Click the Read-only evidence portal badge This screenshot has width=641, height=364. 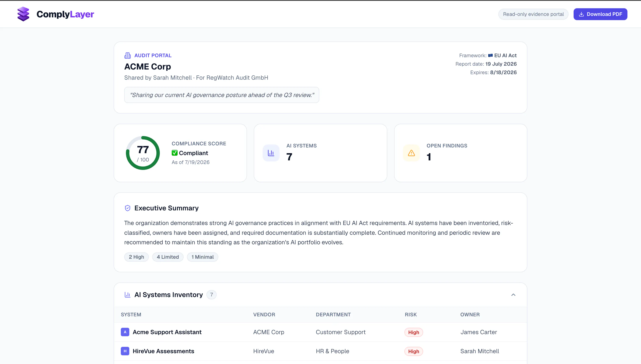533,14
